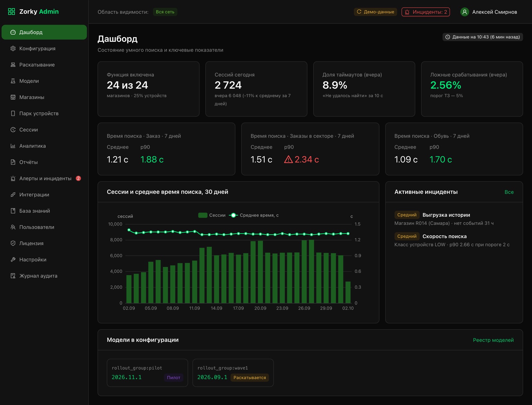Click the База знаний book icon

click(13, 211)
